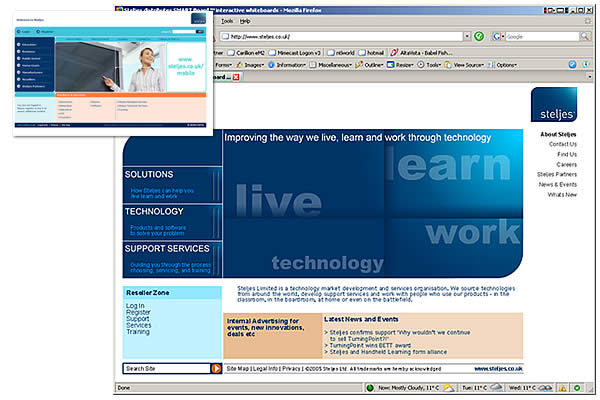Viewport: 600px width, 400px height.
Task: Click the Register link in Reseller Zone
Action: 138,312
